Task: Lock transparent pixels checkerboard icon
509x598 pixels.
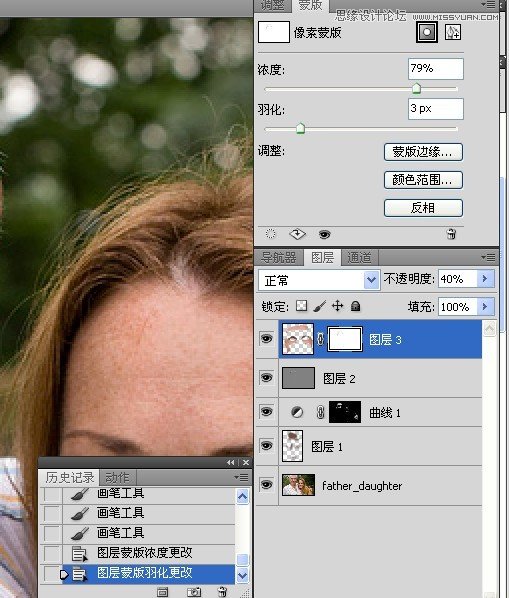Action: coord(302,306)
